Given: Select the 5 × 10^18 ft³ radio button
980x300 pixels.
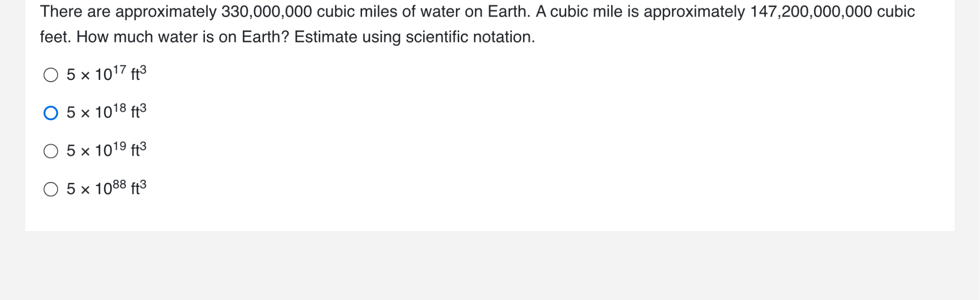Looking at the screenshot, I should pyautogui.click(x=51, y=113).
